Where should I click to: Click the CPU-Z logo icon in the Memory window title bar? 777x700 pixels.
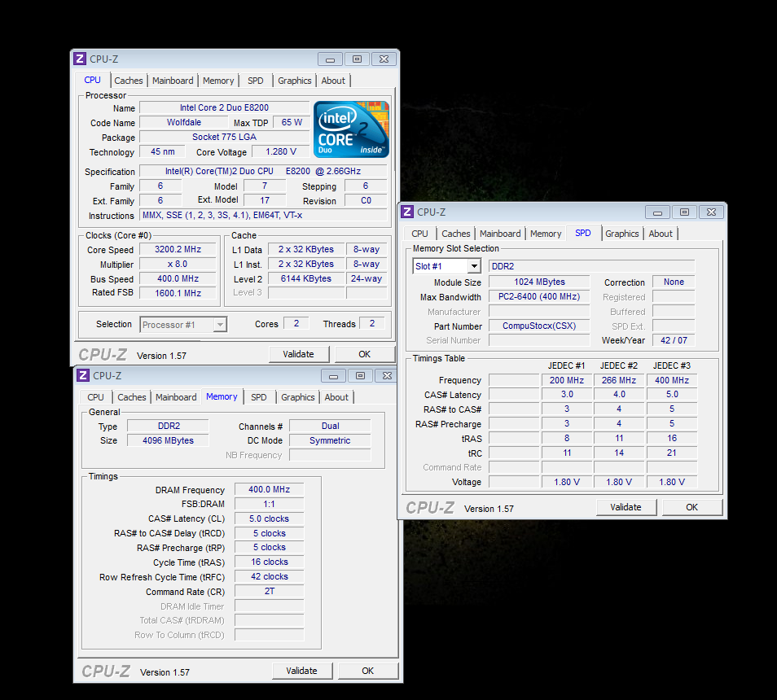83,376
